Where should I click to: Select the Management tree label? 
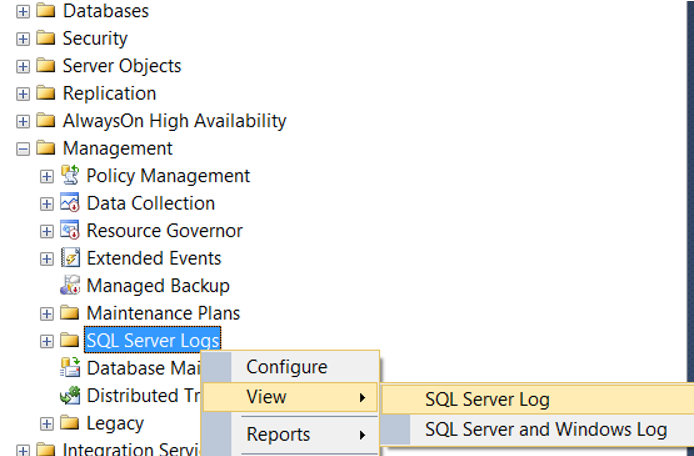[117, 149]
